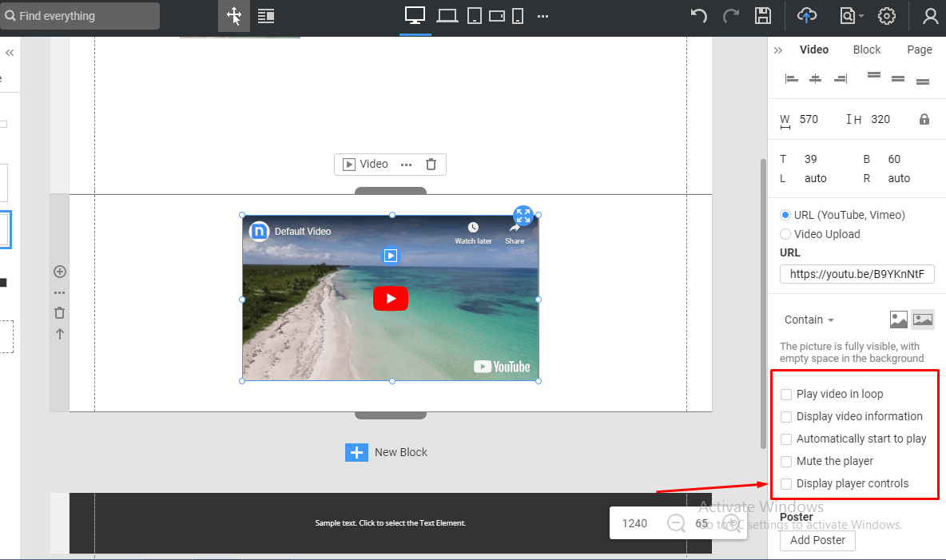
Task: Click the horizontal center alignment icon
Action: tap(816, 77)
